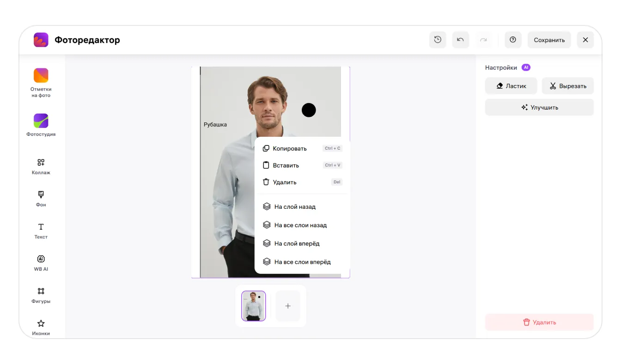Open the history clock icon
Viewport: 621px width, 364px height.
pyautogui.click(x=438, y=40)
